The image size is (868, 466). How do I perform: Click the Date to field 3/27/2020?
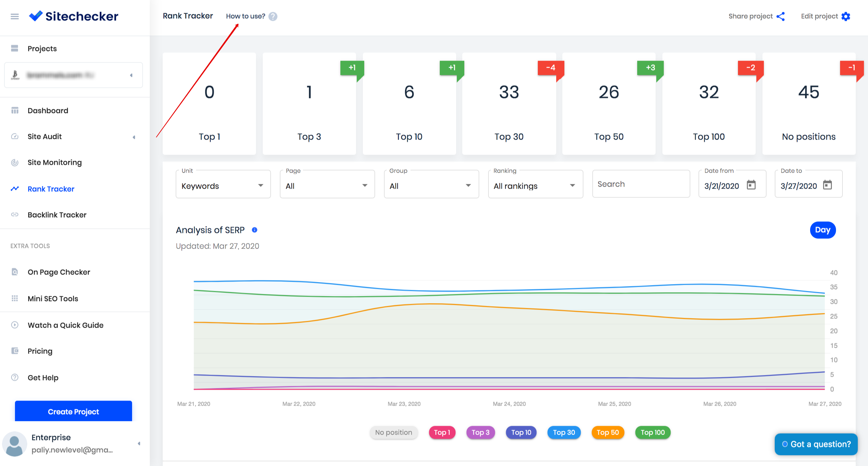808,184
